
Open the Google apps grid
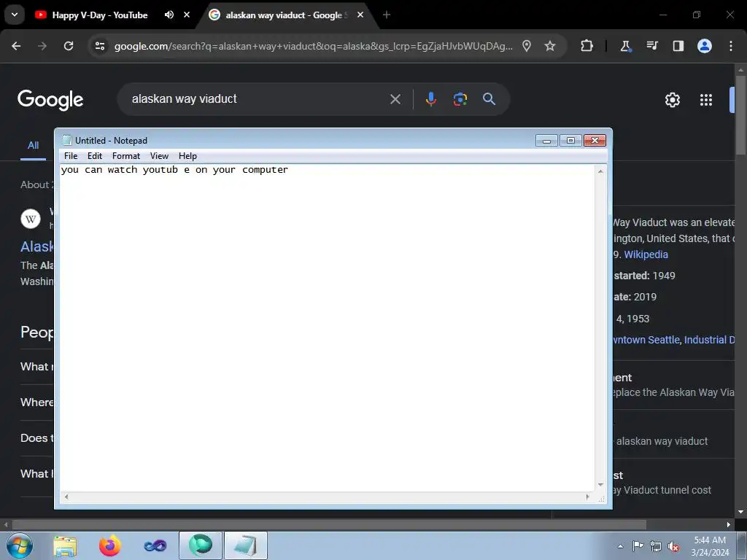(x=706, y=99)
